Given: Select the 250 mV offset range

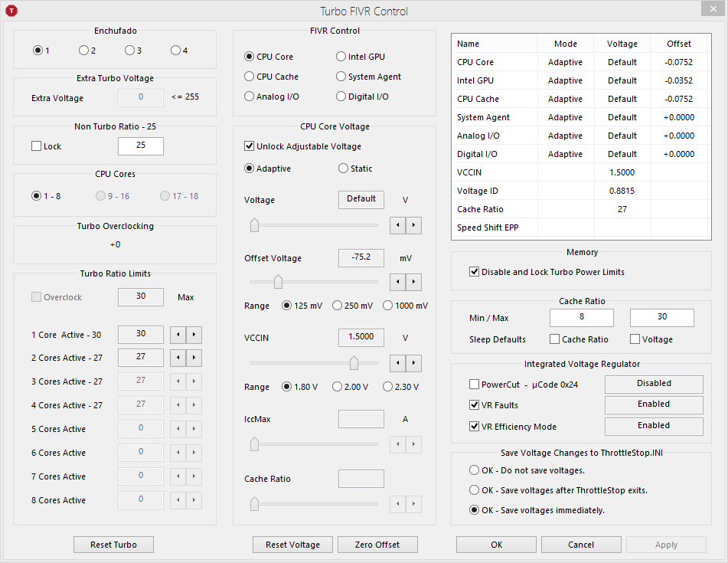Looking at the screenshot, I should tap(337, 306).
